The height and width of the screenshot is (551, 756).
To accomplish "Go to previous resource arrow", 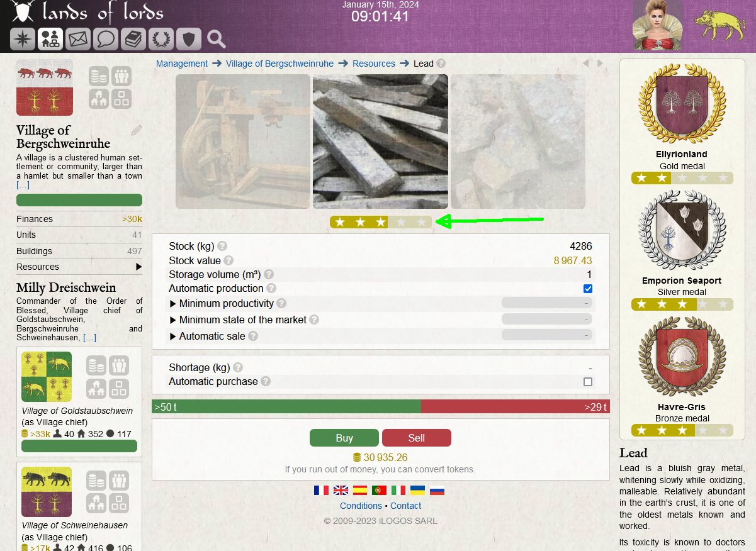I will pos(586,64).
